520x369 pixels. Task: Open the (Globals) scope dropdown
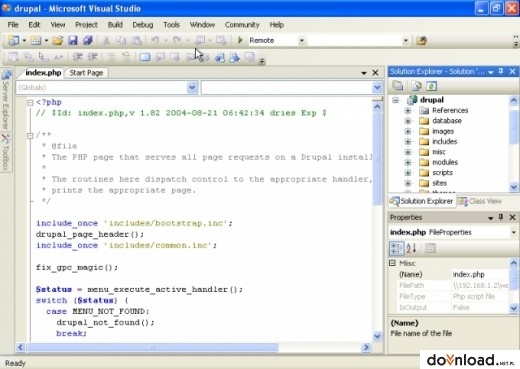coord(192,88)
